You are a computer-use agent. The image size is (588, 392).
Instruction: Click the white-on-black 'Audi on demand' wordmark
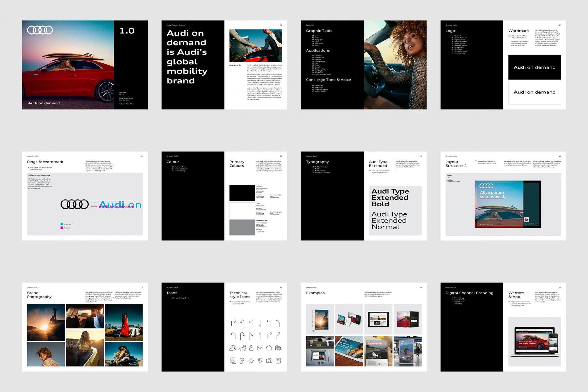[534, 67]
